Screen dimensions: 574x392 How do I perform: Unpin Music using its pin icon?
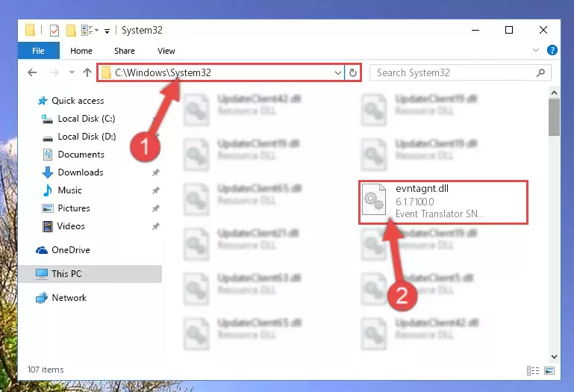155,190
